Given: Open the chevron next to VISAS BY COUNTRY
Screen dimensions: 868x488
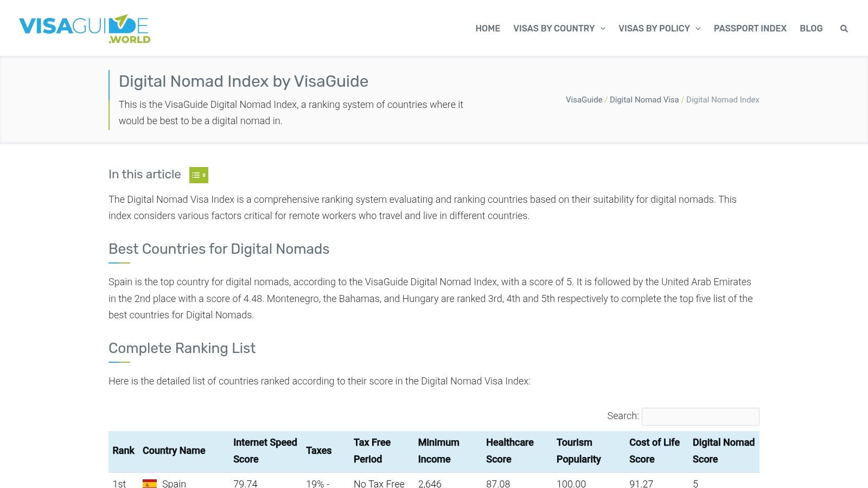Looking at the screenshot, I should coord(602,29).
